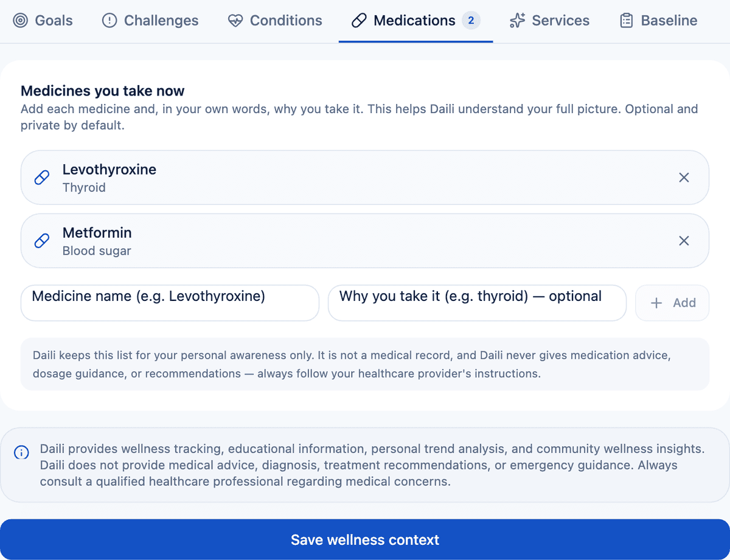Click the Medications count badge 2
Screen dimensions: 730x560
(x=471, y=21)
